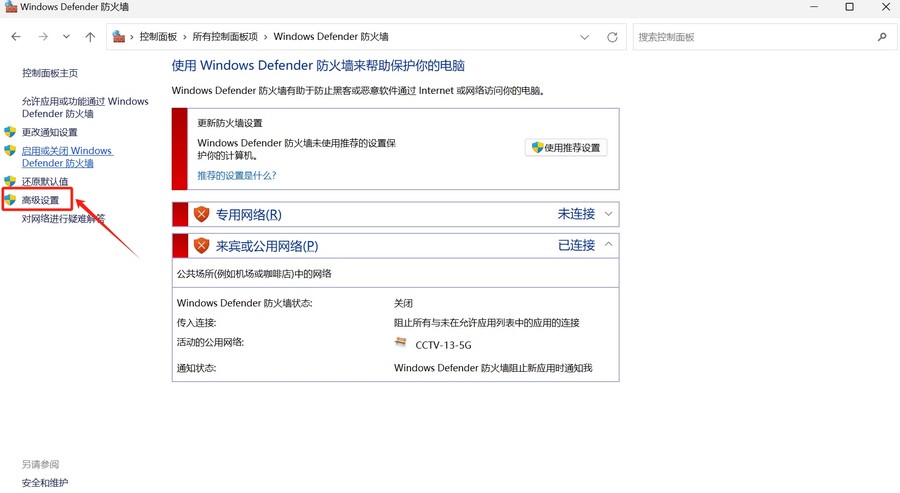Click the network icon next to CCTV-13-5G
900x493 pixels.
pyautogui.click(x=401, y=343)
